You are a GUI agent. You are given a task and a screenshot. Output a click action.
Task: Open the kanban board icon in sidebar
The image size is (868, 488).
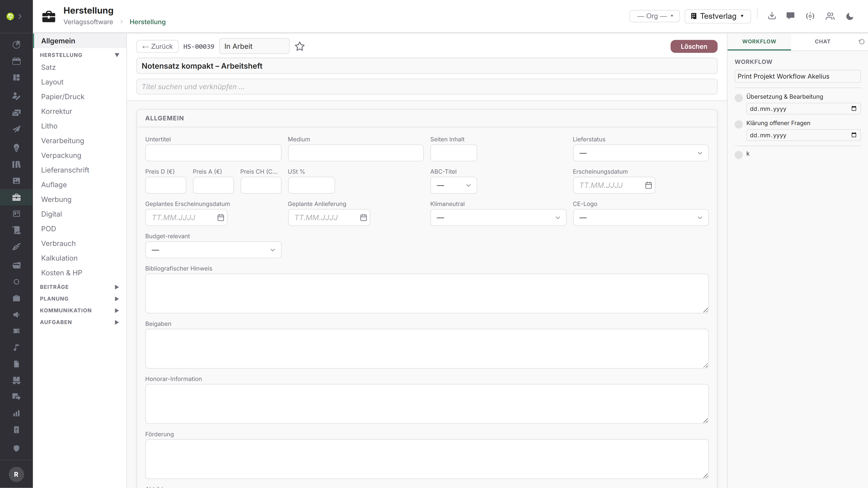(x=16, y=214)
